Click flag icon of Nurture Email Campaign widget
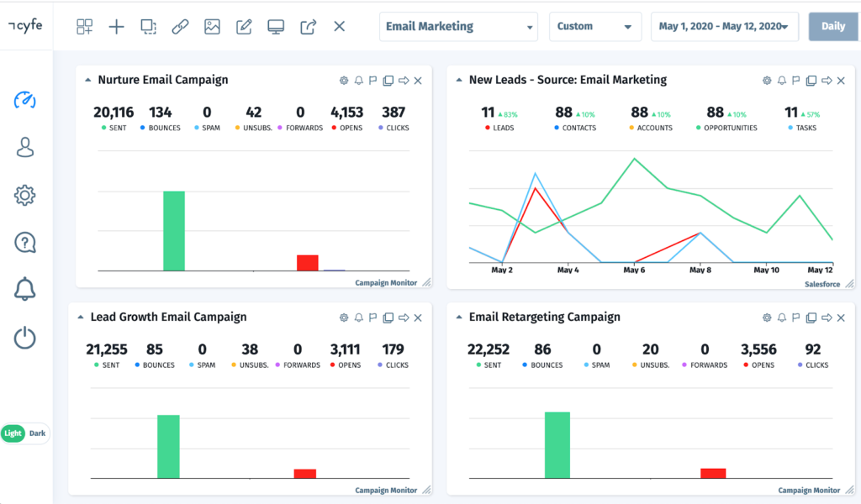The image size is (861, 504). 372,81
